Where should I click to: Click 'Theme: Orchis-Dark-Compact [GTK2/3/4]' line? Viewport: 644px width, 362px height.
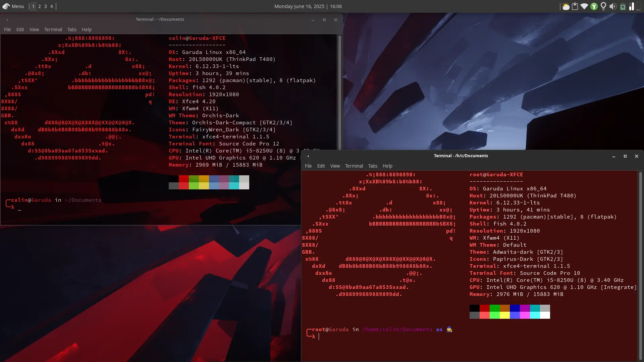tap(231, 123)
